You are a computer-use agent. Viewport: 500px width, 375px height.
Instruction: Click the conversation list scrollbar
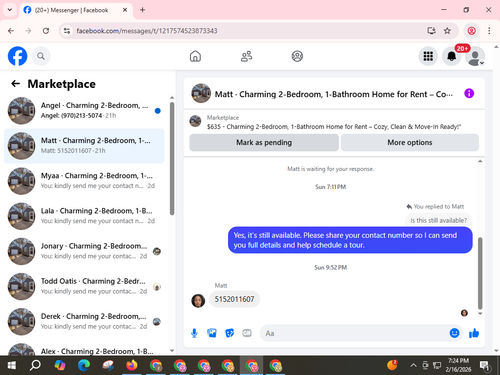click(x=172, y=158)
